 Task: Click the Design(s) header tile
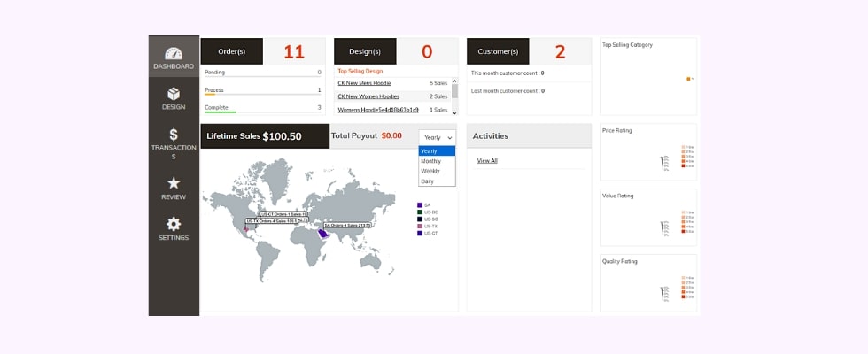tap(365, 51)
